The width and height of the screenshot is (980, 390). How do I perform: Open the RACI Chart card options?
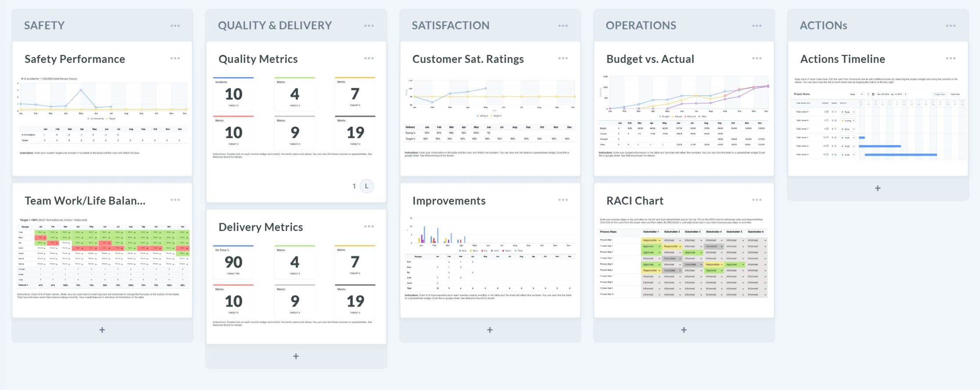pos(757,200)
